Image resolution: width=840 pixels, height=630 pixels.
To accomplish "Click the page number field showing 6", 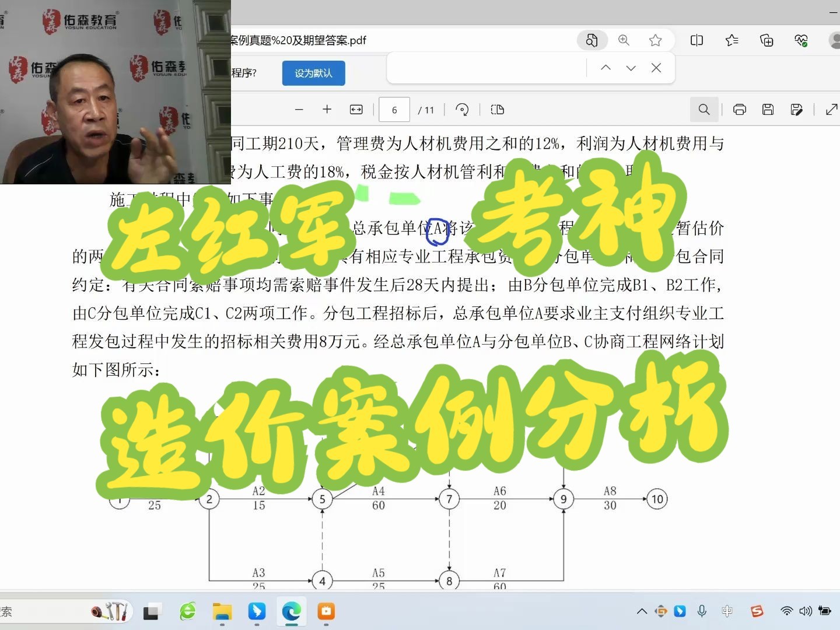I will 394,110.
